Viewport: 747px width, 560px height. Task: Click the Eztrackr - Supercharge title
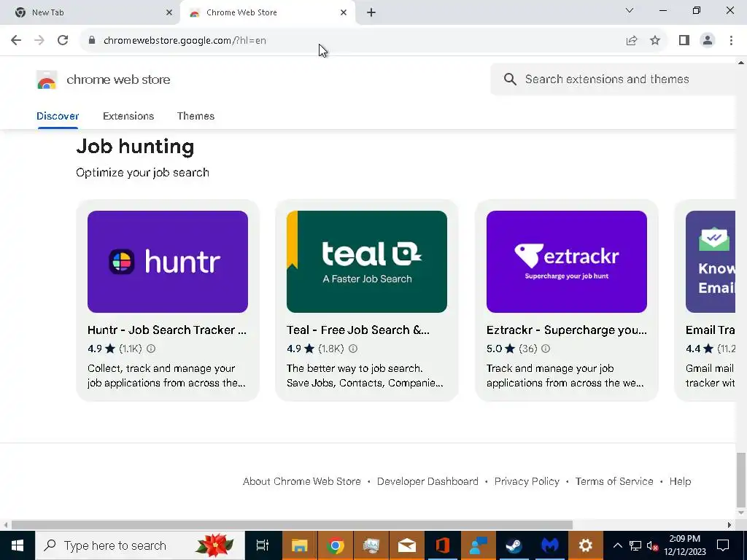[566, 330]
